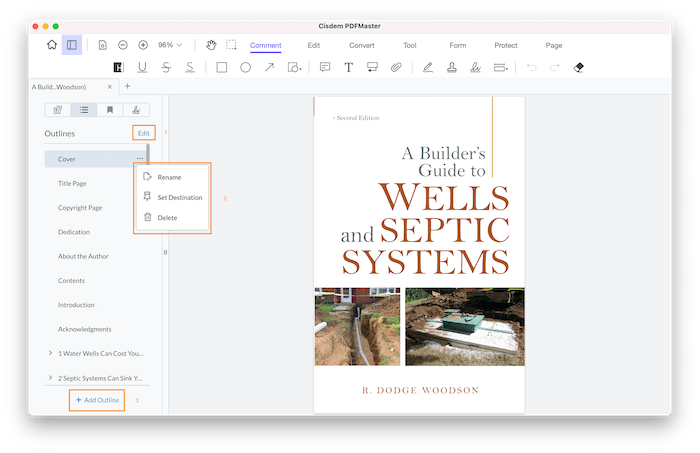Choose Rename from the outline menu
Image resolution: width=700 pixels, height=453 pixels.
(172, 177)
